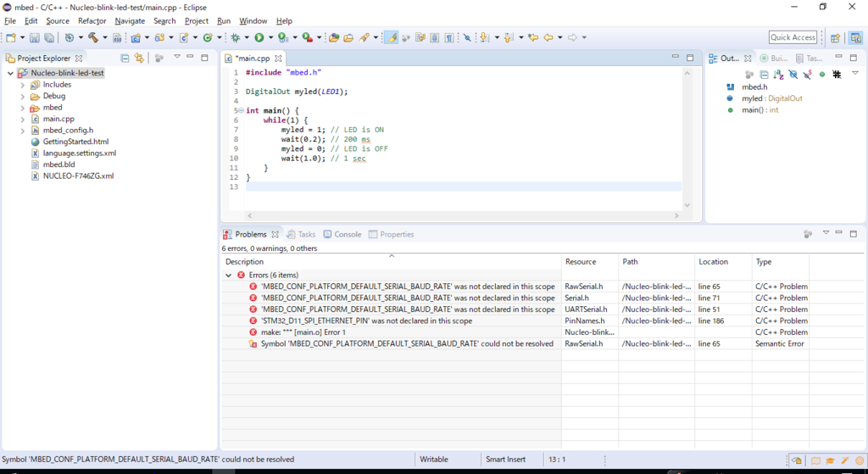Open the Run button dropdown arrow
The height and width of the screenshot is (474, 868).
(x=270, y=37)
